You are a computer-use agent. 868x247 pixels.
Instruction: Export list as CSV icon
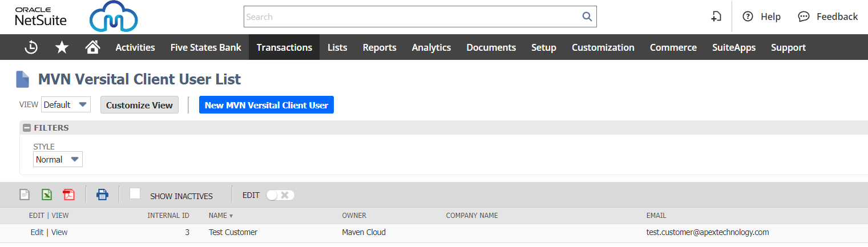(25, 195)
